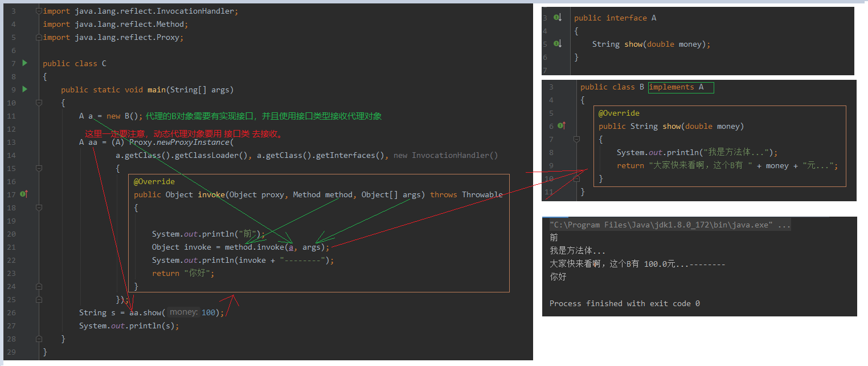This screenshot has width=868, height=366.
Task: Show implementations icon beside String show in A
Action: click(558, 44)
